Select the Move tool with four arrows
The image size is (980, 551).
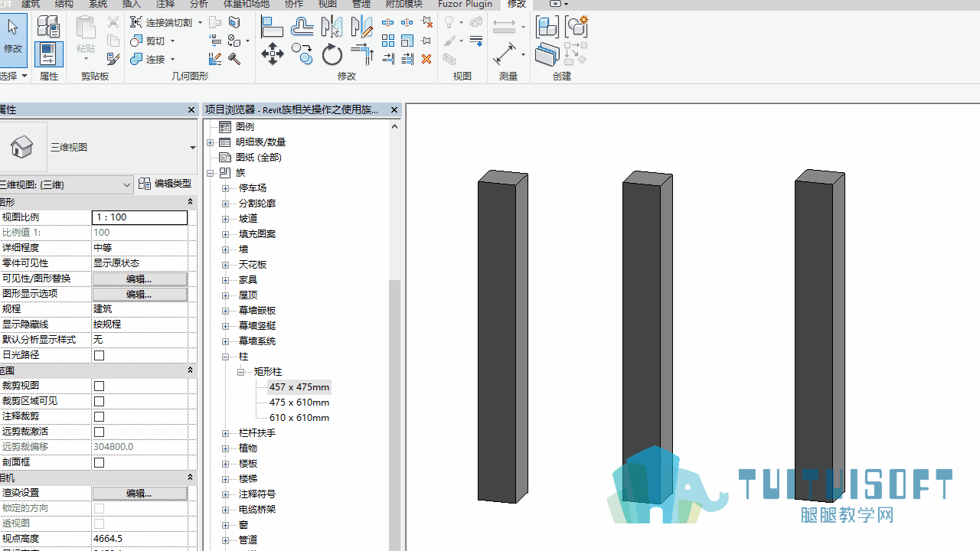273,54
